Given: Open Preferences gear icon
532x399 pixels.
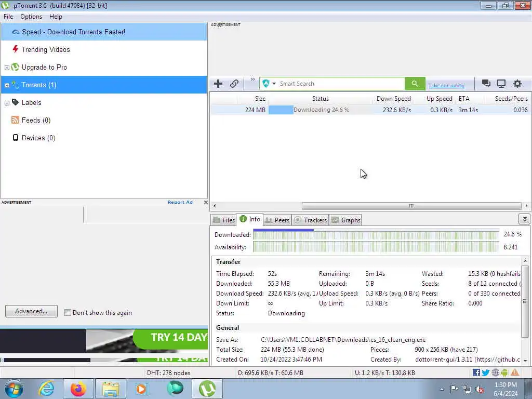Looking at the screenshot, I should (x=517, y=84).
